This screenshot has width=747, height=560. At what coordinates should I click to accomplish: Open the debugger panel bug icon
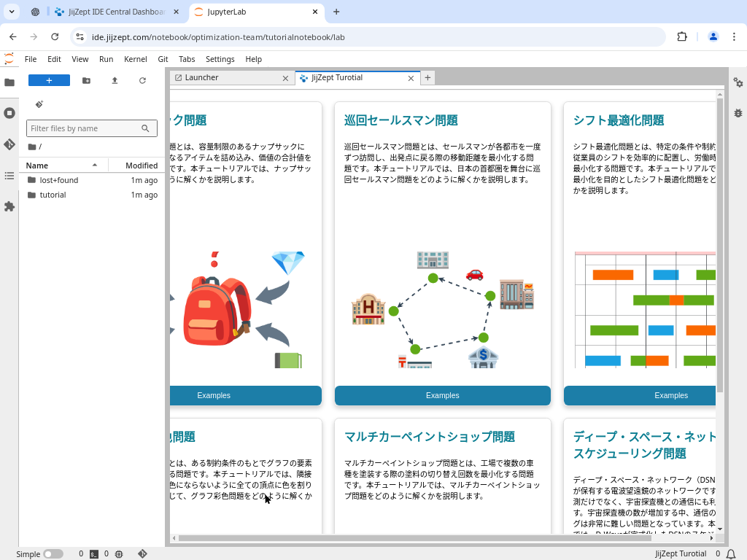738,113
